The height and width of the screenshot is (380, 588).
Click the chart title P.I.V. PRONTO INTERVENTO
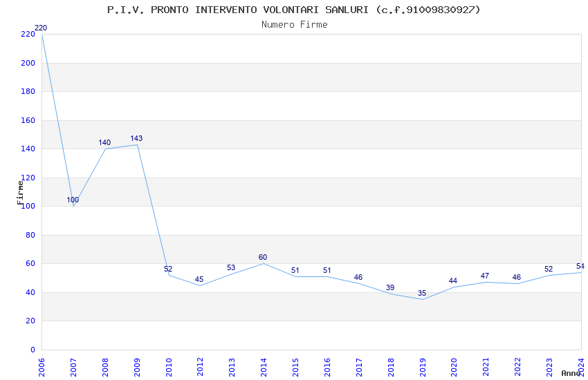point(293,10)
